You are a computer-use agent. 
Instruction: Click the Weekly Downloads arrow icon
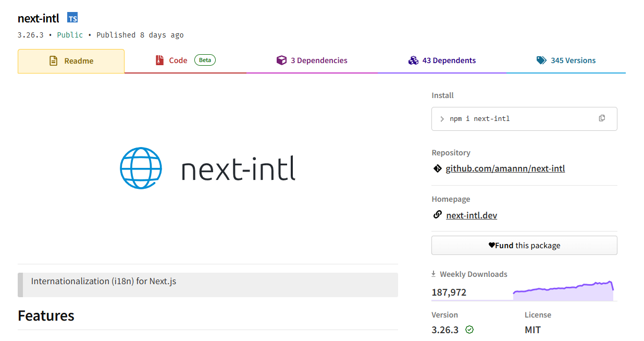coord(434,274)
